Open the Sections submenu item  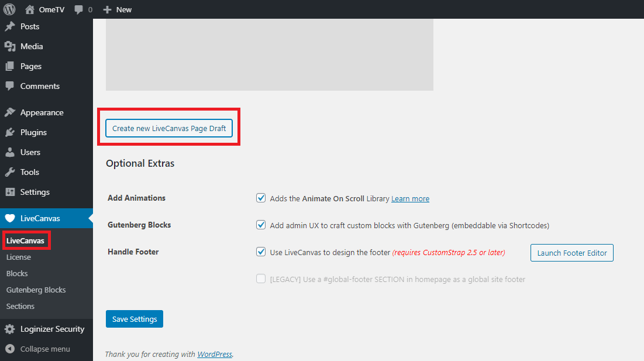tap(20, 307)
